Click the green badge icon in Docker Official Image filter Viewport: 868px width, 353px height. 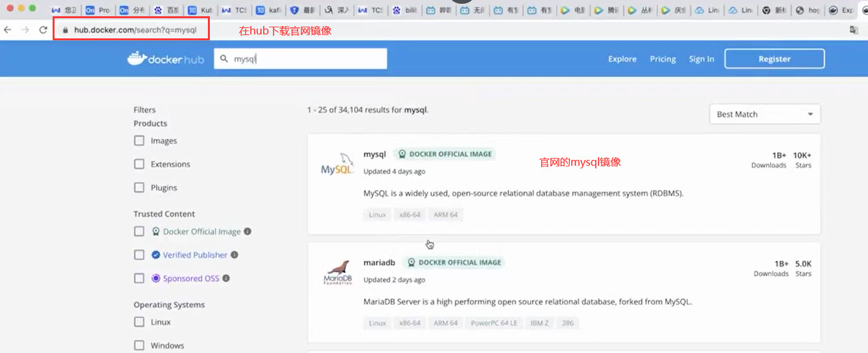[x=156, y=231]
